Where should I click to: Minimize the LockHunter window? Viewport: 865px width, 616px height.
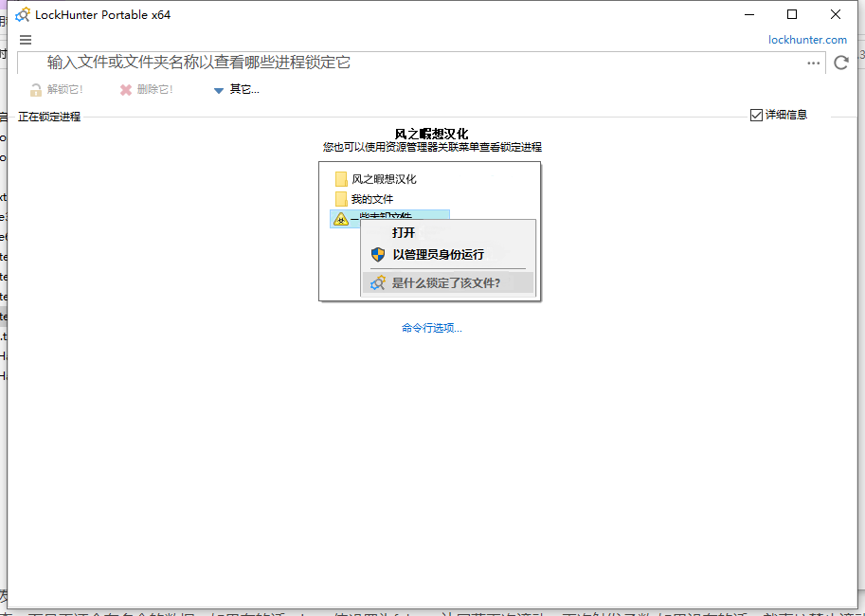pyautogui.click(x=749, y=15)
